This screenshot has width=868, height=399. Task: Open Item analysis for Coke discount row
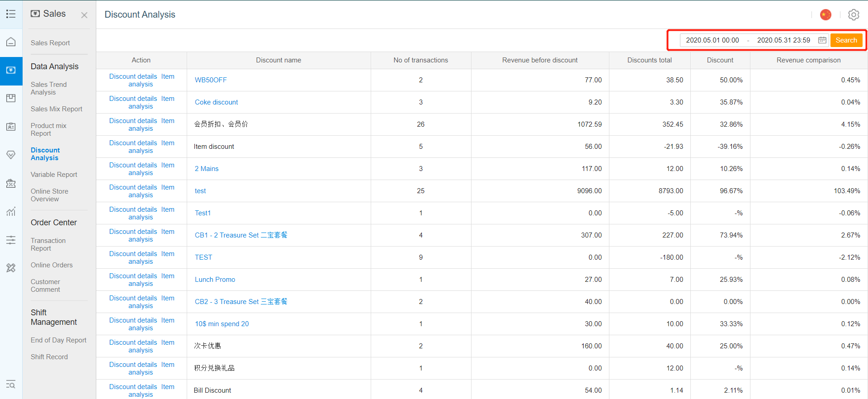pyautogui.click(x=151, y=102)
